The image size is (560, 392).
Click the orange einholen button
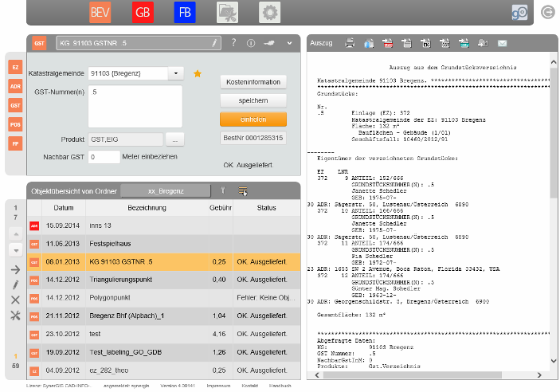click(x=253, y=119)
